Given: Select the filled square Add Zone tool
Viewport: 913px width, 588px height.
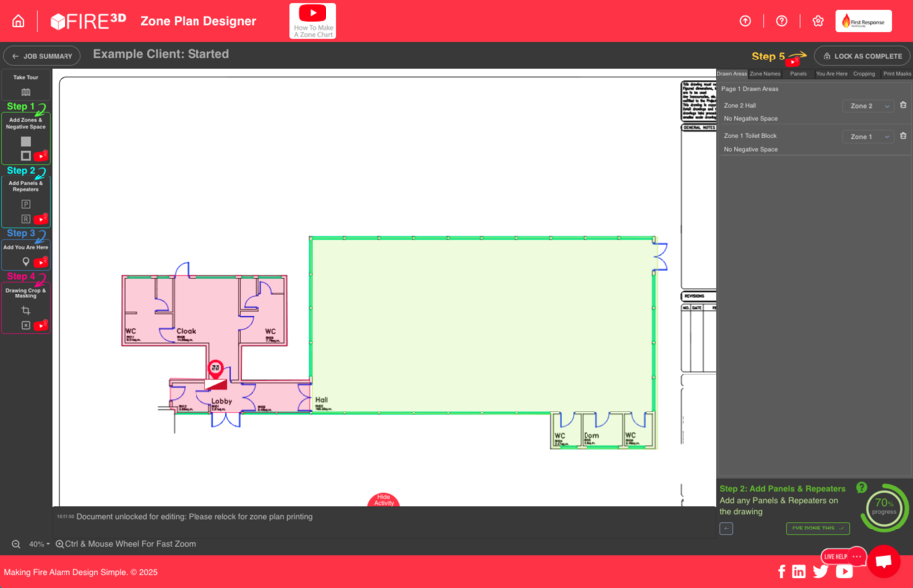Looking at the screenshot, I should pos(26,141).
